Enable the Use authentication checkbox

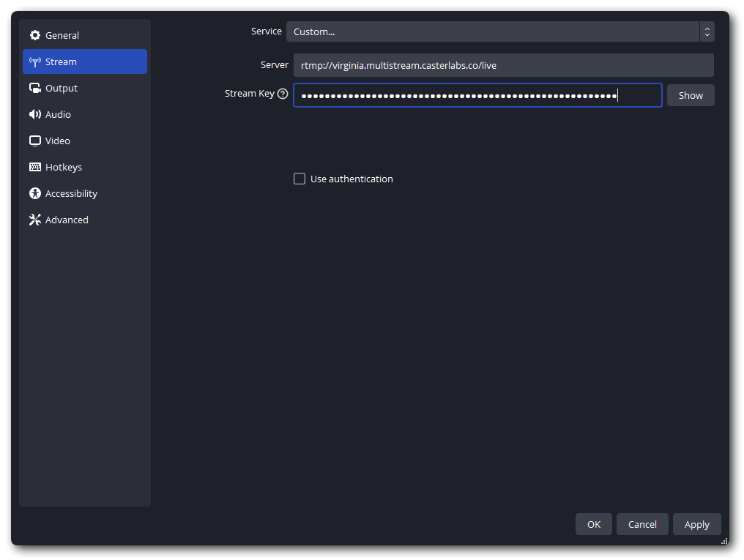click(x=299, y=178)
